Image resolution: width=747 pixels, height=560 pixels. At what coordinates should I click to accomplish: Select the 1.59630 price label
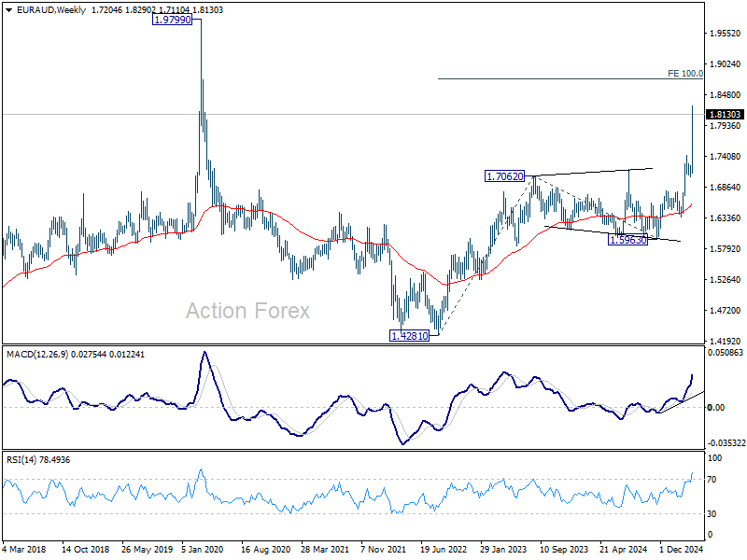pyautogui.click(x=628, y=240)
